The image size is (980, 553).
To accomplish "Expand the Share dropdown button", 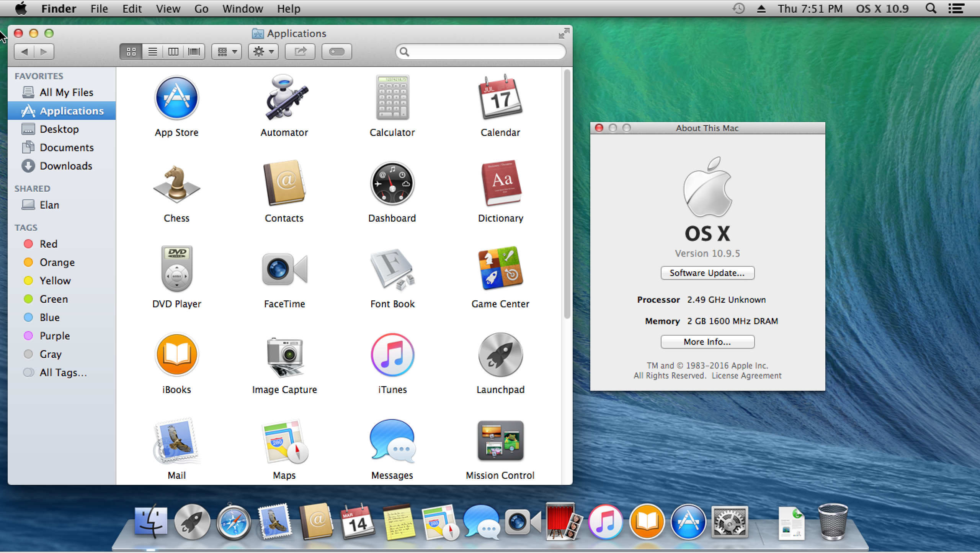I will tap(302, 52).
